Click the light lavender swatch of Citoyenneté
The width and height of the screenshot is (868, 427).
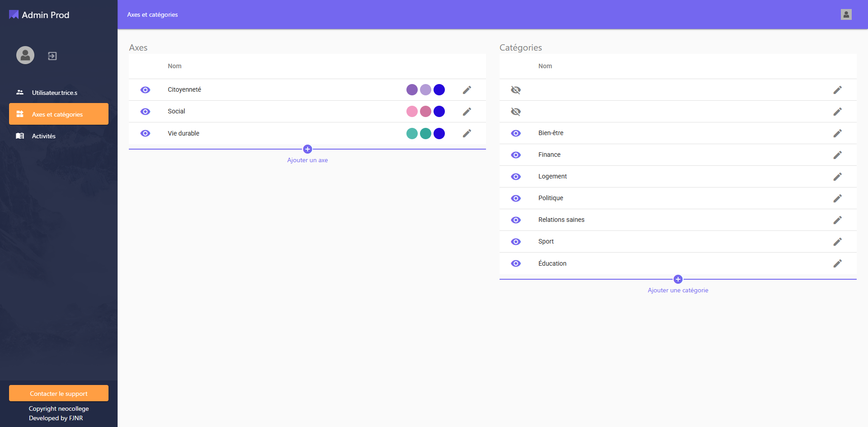[x=425, y=90]
